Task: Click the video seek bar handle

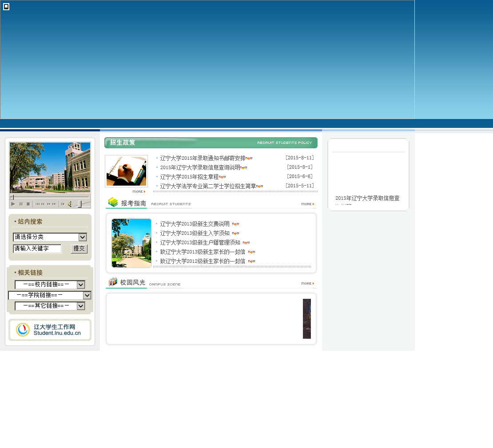Action: tap(12, 198)
